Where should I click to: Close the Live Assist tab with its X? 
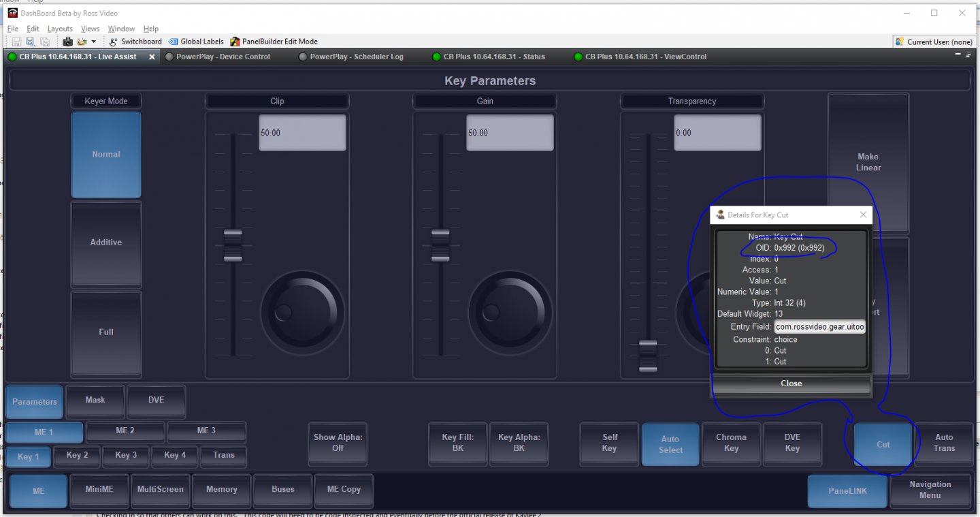[x=152, y=57]
